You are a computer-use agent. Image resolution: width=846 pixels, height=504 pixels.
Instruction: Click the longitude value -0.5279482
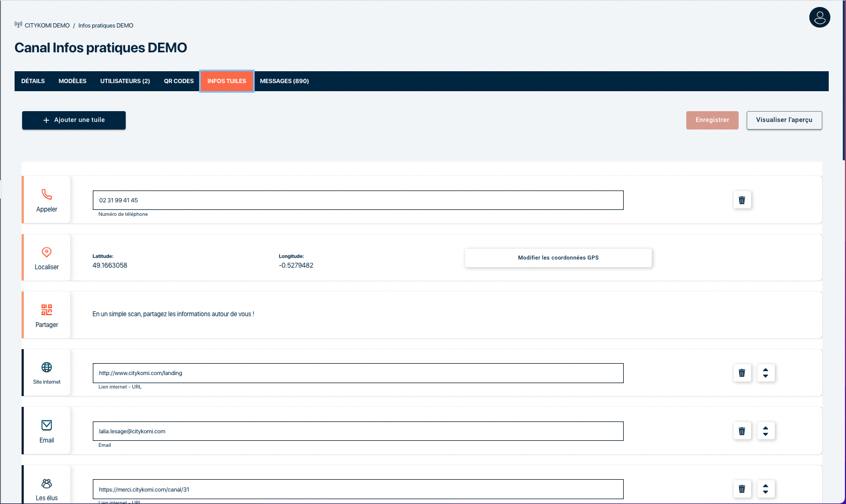click(x=296, y=265)
